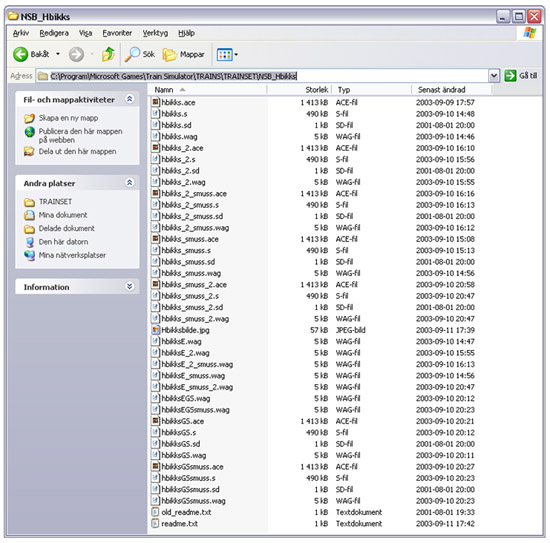Select the hbikks.wag file icon

coord(155,136)
